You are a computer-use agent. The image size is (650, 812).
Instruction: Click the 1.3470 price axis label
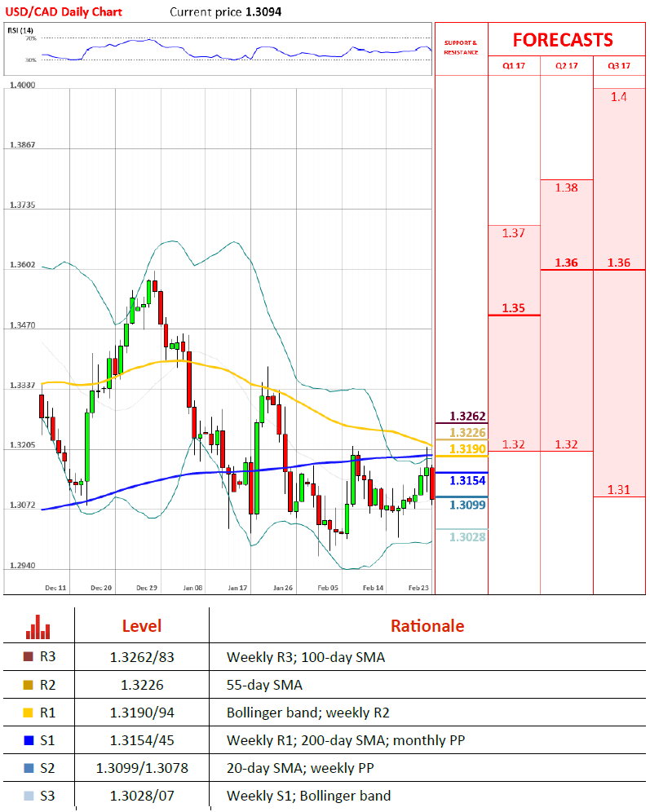pyautogui.click(x=23, y=325)
